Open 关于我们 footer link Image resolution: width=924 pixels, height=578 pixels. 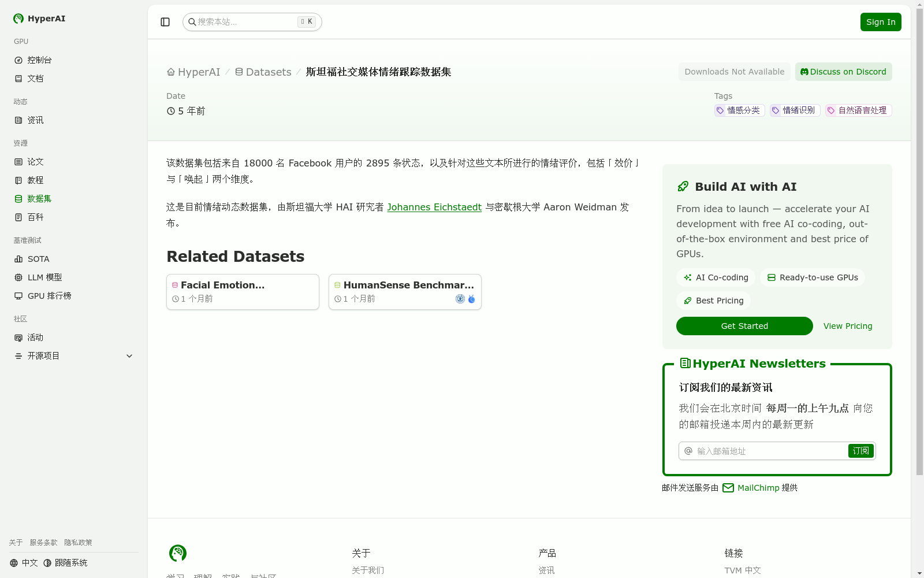coord(368,570)
